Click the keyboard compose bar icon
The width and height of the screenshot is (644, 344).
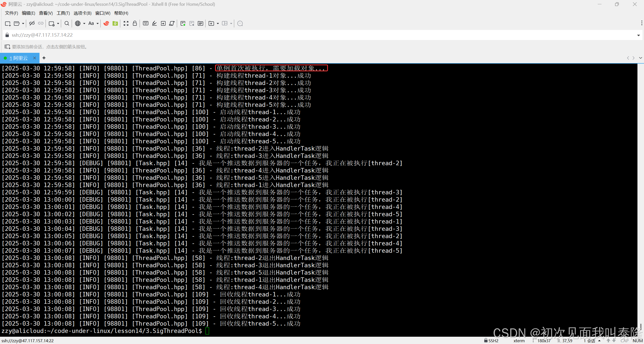(x=145, y=23)
